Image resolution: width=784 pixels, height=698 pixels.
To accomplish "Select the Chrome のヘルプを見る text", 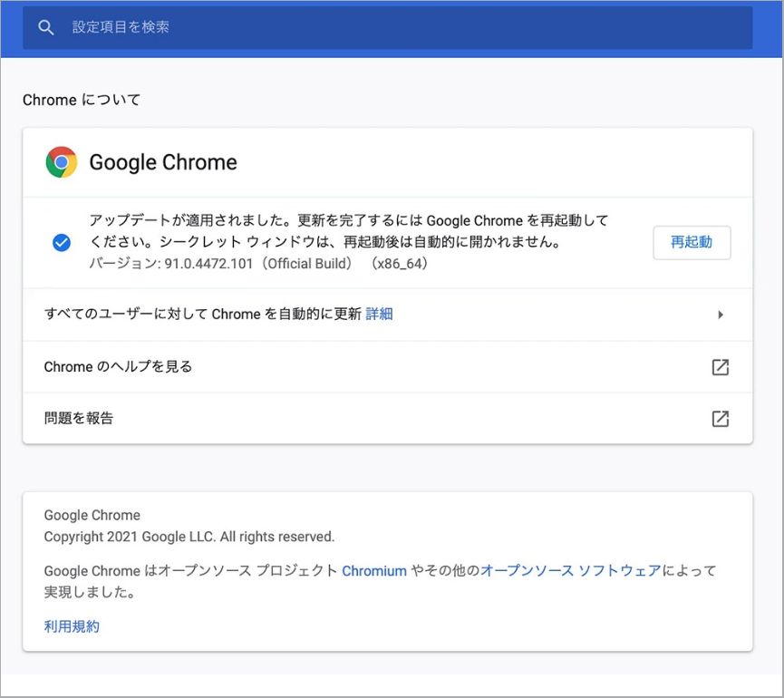I will 118,366.
